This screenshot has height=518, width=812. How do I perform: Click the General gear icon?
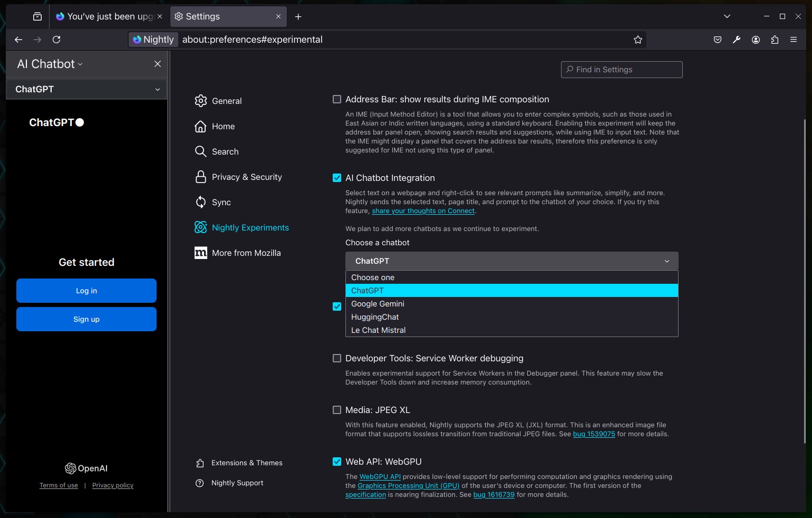(200, 101)
